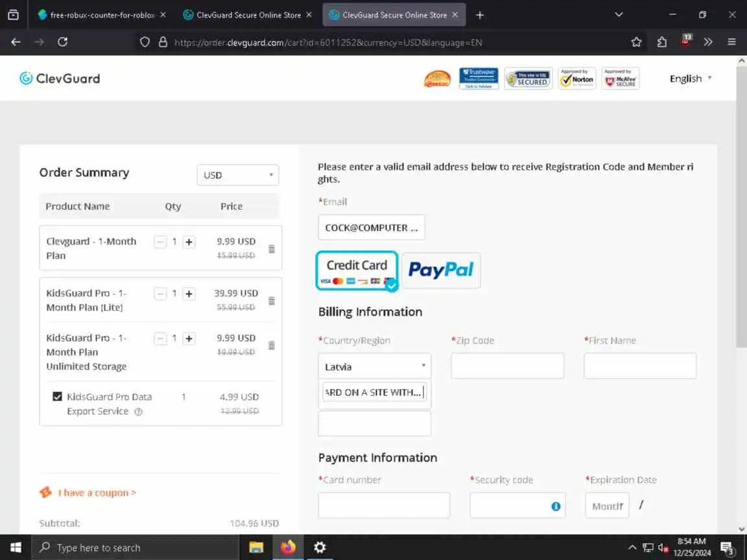Click security code info icon

[556, 506]
